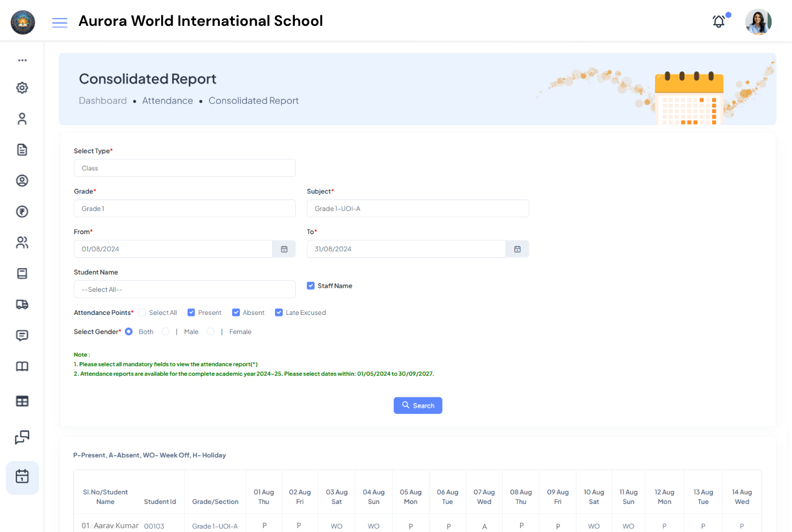Select the Male gender radio button
This screenshot has height=532, width=792.
click(166, 331)
